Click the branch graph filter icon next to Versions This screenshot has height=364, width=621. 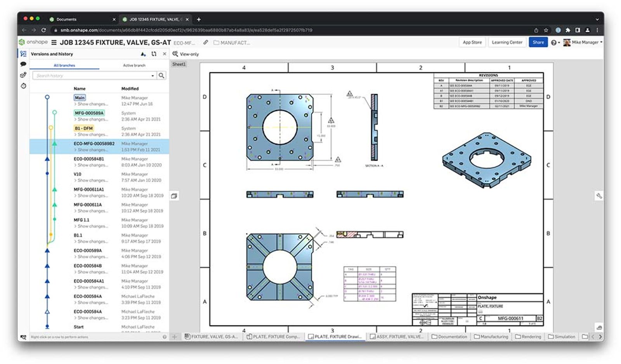point(144,54)
